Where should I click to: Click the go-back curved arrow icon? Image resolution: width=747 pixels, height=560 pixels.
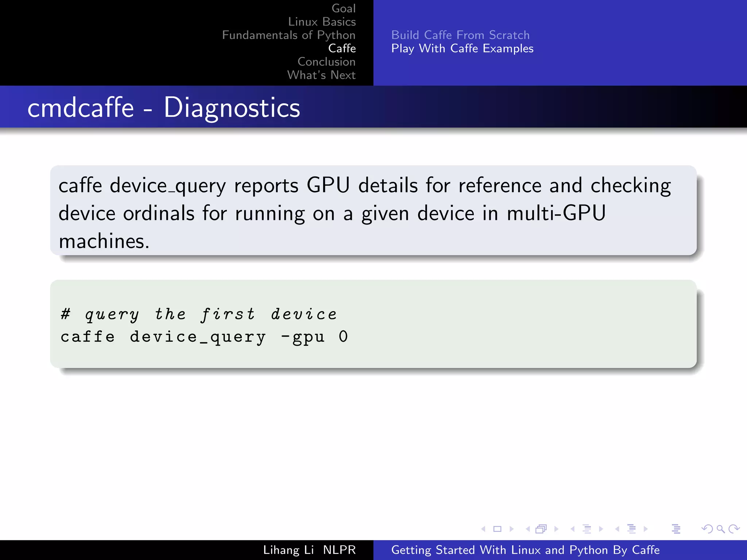pos(707,529)
